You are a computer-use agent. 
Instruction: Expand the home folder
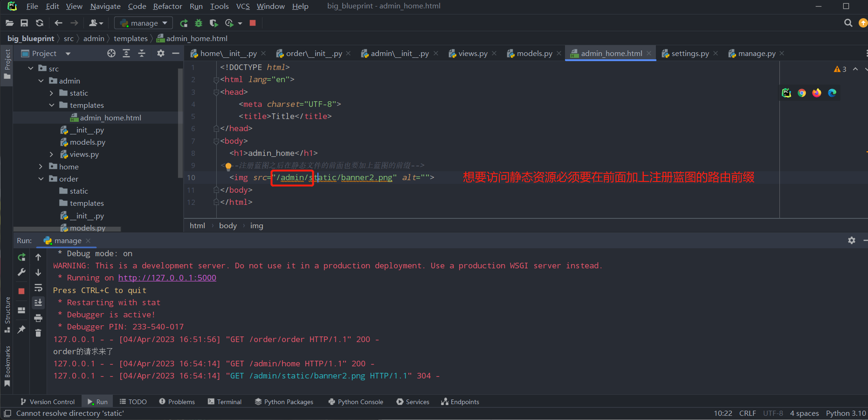pos(41,167)
